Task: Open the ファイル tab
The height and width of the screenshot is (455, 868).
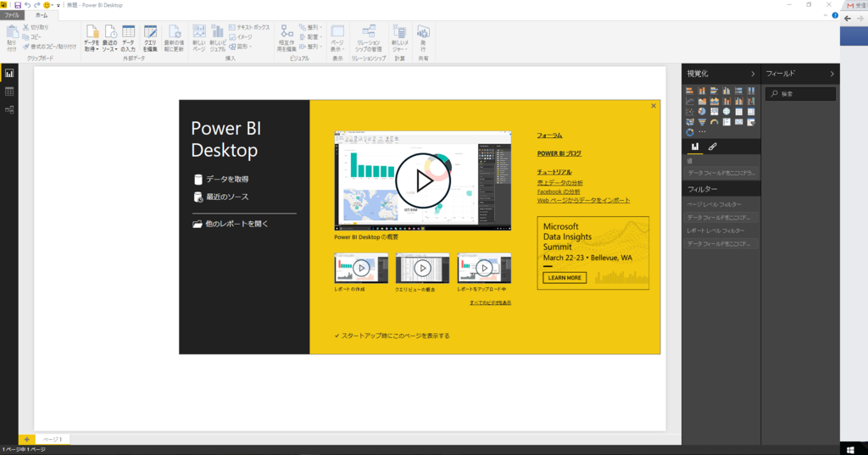Action: click(12, 15)
